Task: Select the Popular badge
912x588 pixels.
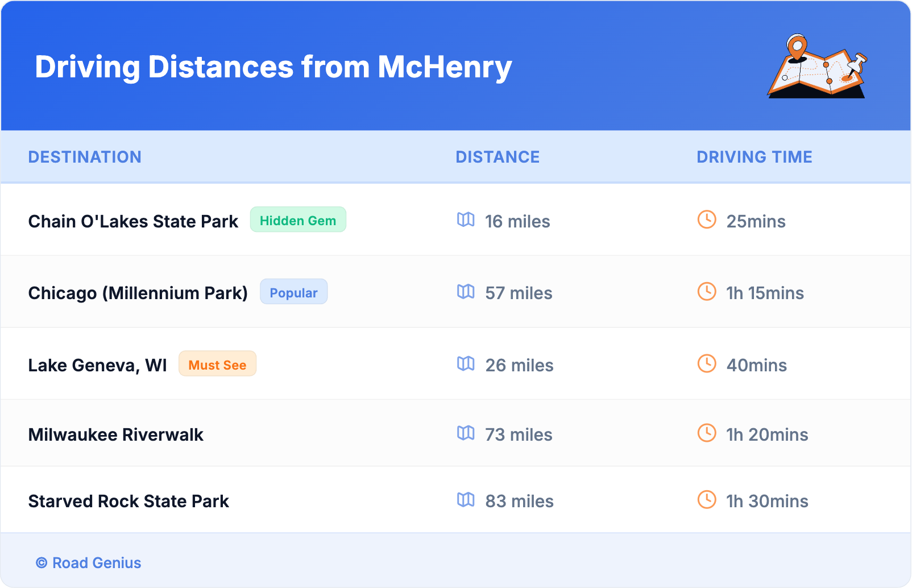Action: click(293, 292)
